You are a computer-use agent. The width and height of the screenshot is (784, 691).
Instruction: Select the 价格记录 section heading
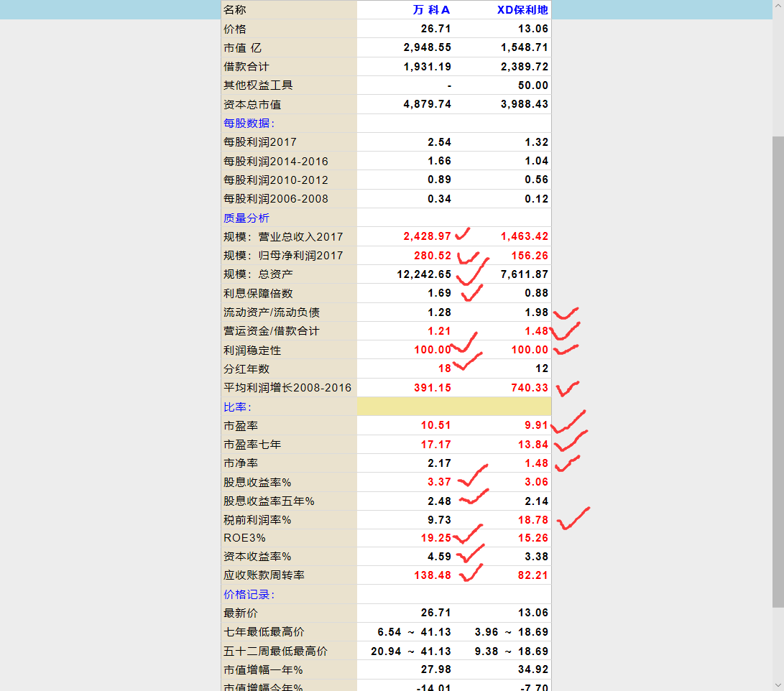pos(249,595)
